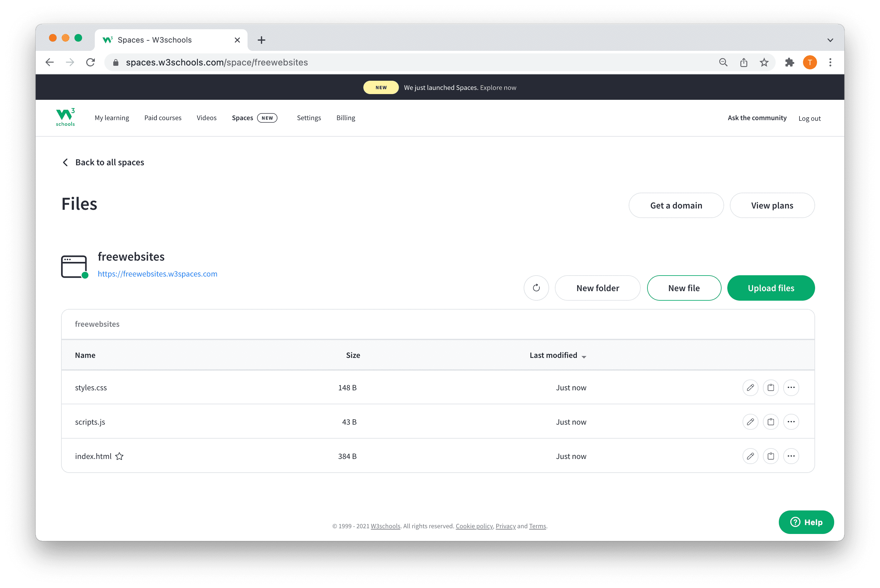Open the Billing menu item
880x588 pixels.
pyautogui.click(x=345, y=118)
